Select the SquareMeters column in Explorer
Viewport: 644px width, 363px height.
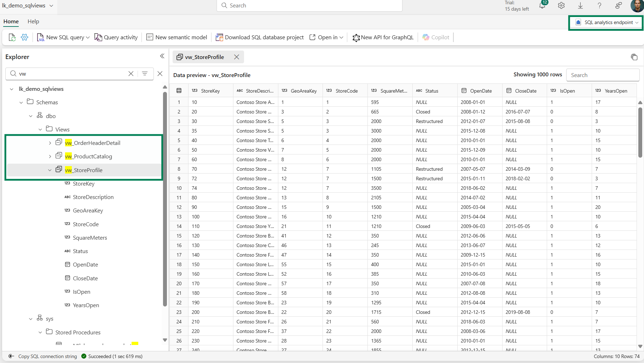pyautogui.click(x=90, y=238)
